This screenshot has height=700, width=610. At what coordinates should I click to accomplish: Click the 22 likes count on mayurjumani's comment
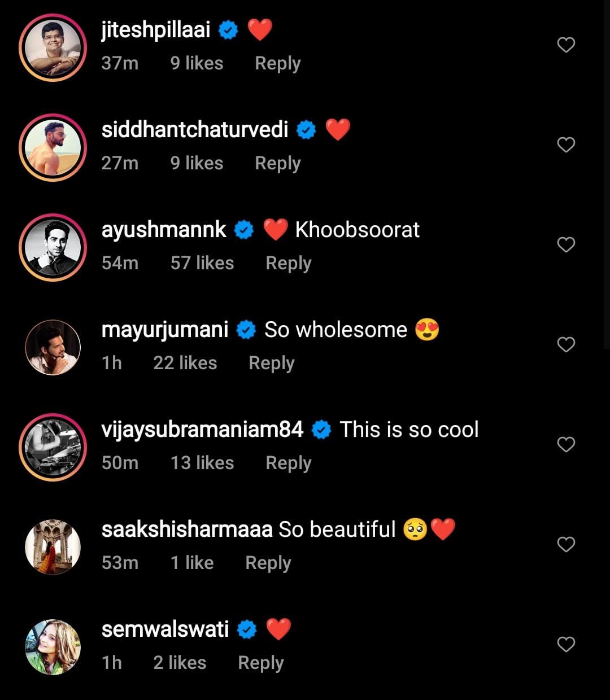click(186, 362)
